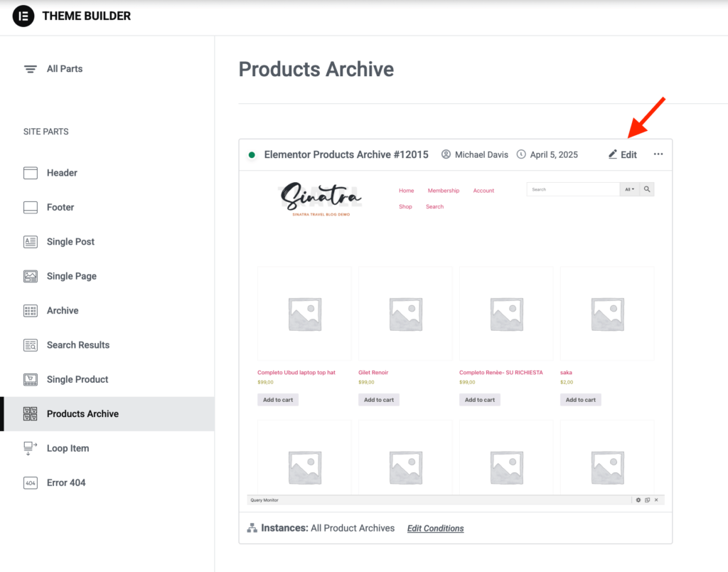The image size is (728, 572).
Task: Click the Elementor logo in the top bar
Action: pos(23,16)
